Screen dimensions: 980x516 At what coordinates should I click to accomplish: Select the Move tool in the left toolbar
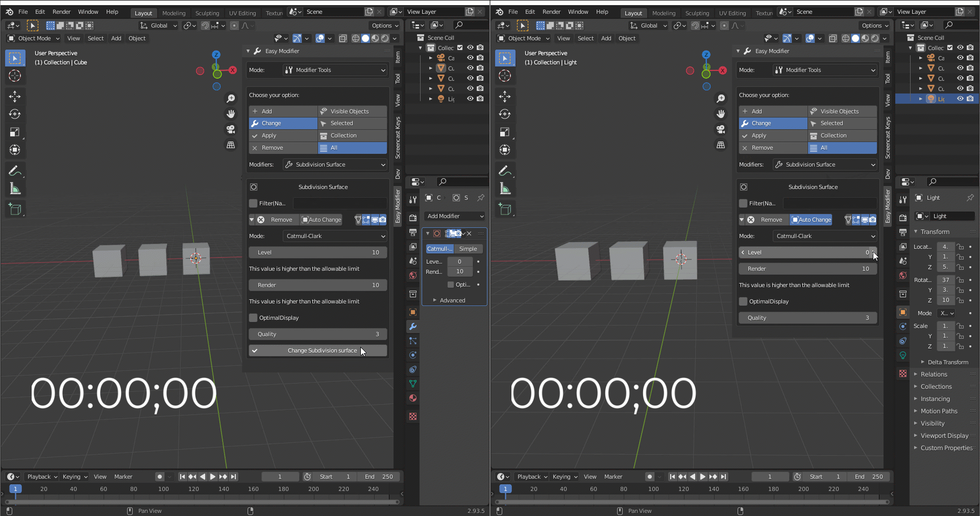click(14, 96)
